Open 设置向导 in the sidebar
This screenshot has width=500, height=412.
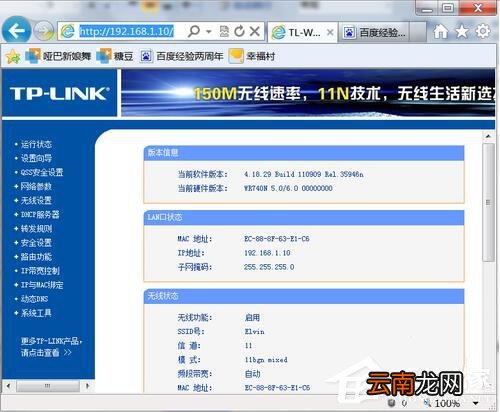(36, 158)
